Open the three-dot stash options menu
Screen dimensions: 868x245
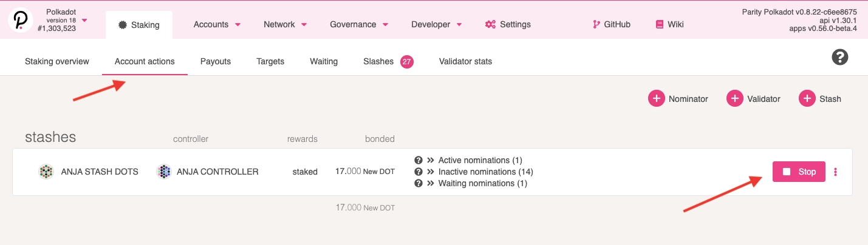(836, 172)
